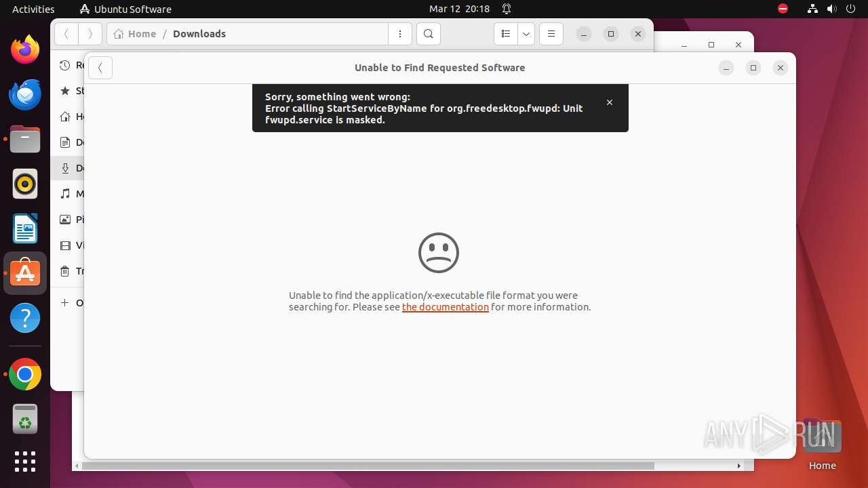Click the Files back navigation arrow
Image resolution: width=868 pixels, height=488 pixels.
point(66,34)
